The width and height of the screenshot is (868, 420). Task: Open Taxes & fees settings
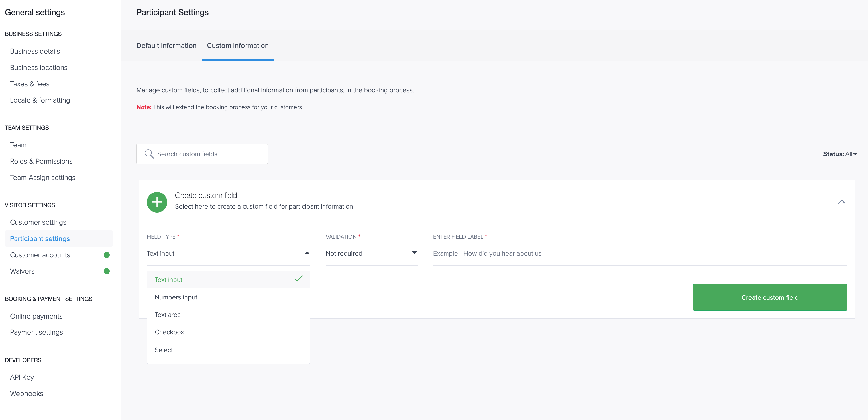pos(30,84)
